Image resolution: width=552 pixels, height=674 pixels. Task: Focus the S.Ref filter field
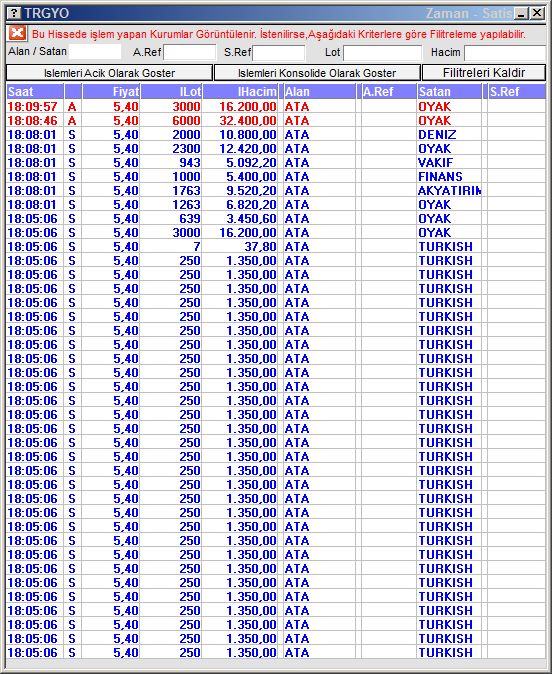(x=279, y=52)
